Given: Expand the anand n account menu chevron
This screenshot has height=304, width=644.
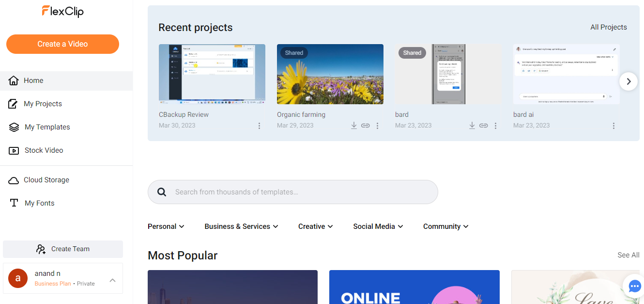Looking at the screenshot, I should 112,280.
